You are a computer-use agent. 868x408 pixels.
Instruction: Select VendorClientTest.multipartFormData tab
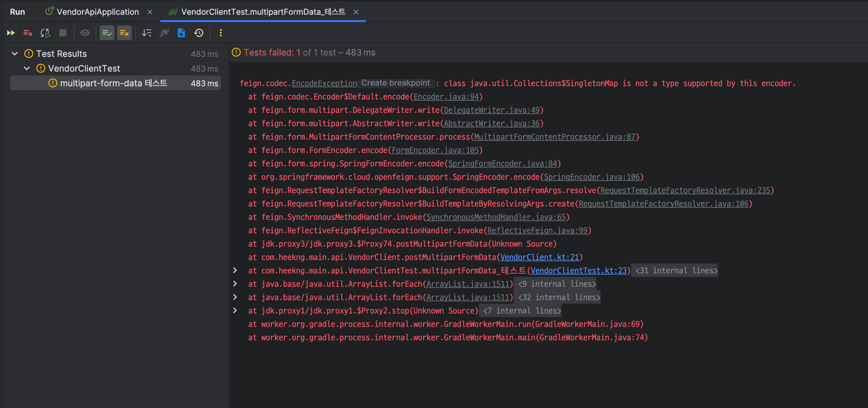point(263,12)
